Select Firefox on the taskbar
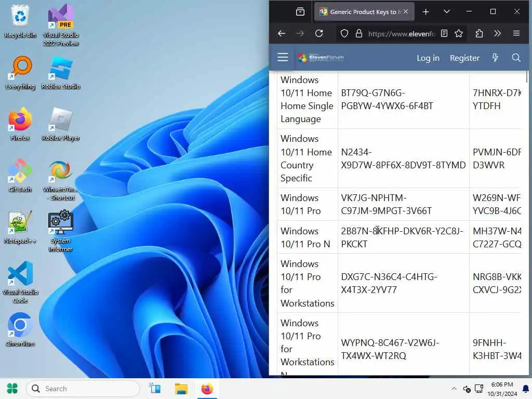Screen dimensions: 532x399 pos(207,389)
